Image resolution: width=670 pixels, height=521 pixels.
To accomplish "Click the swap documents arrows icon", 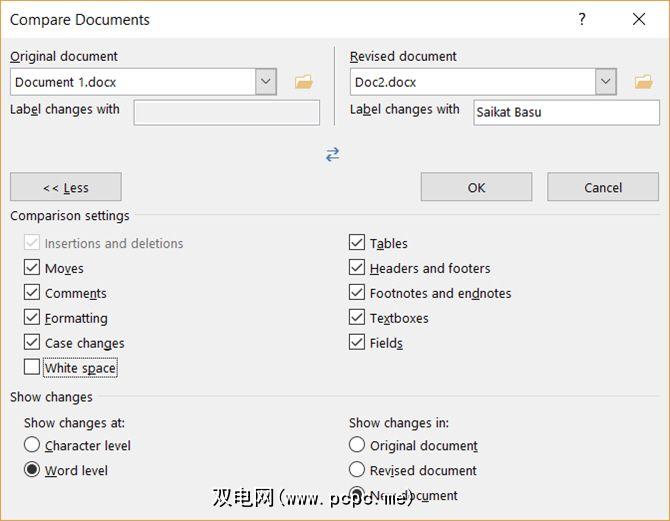I will 332,154.
